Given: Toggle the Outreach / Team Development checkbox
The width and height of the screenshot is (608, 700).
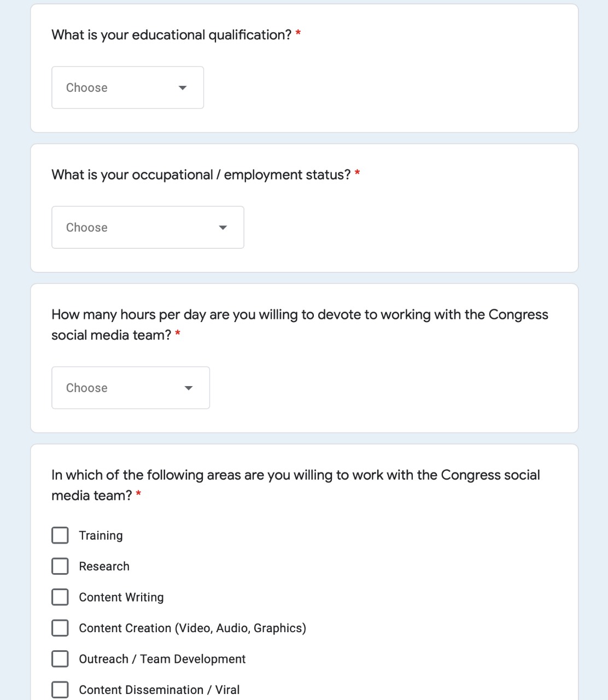Looking at the screenshot, I should point(60,659).
